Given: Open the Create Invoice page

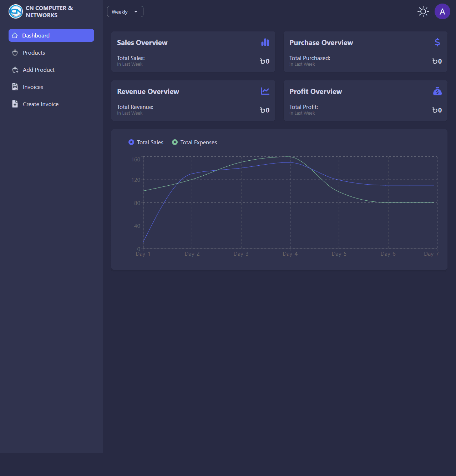Looking at the screenshot, I should click(x=41, y=104).
